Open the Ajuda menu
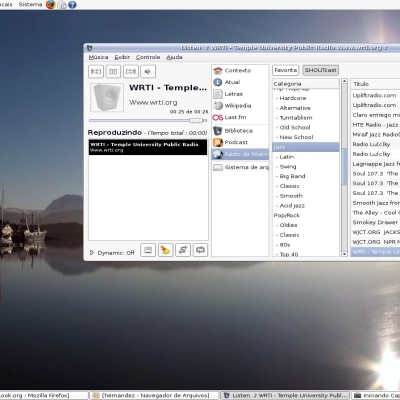The image size is (400, 400). [x=174, y=57]
